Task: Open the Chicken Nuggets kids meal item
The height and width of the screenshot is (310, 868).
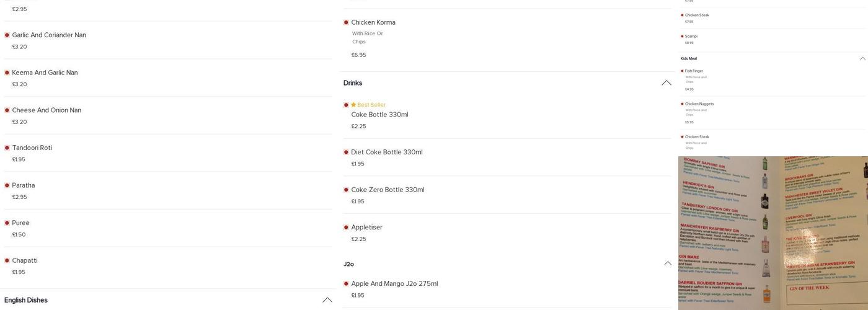Action: pyautogui.click(x=699, y=104)
